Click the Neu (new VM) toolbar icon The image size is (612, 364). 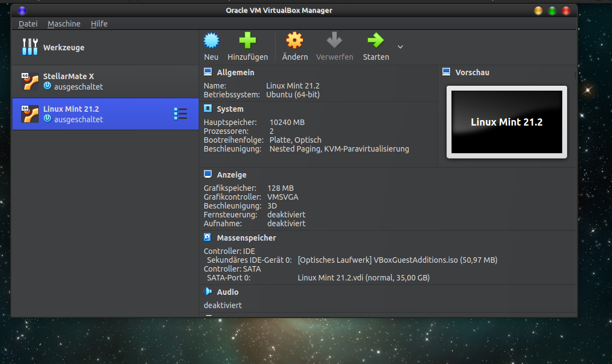click(x=211, y=40)
